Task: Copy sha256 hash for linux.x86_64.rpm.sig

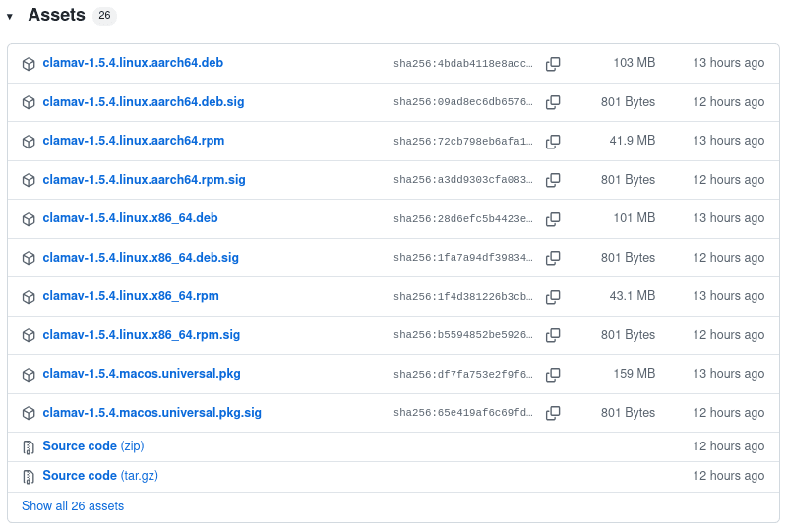Action: [553, 335]
